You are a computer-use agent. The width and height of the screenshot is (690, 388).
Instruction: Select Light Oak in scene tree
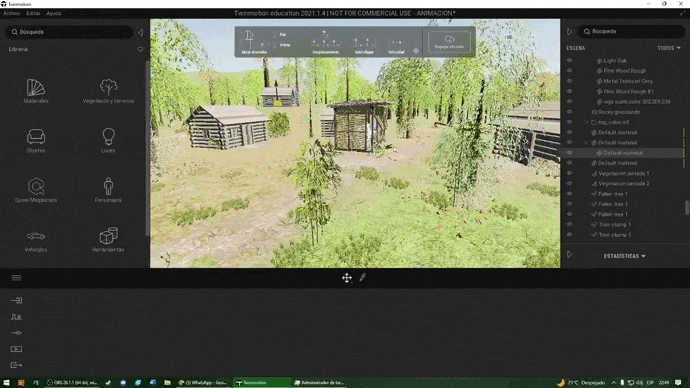(x=615, y=61)
